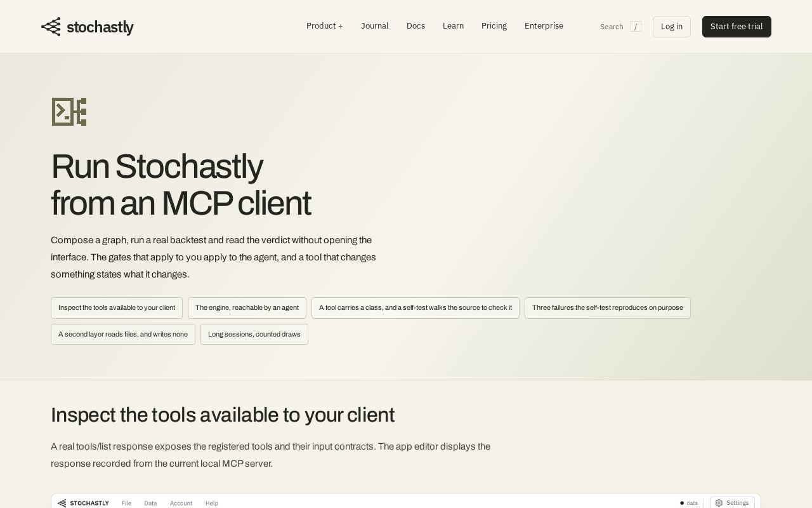The height and width of the screenshot is (508, 812).
Task: Click the 'stochastly' wordmark text
Action: click(x=100, y=27)
